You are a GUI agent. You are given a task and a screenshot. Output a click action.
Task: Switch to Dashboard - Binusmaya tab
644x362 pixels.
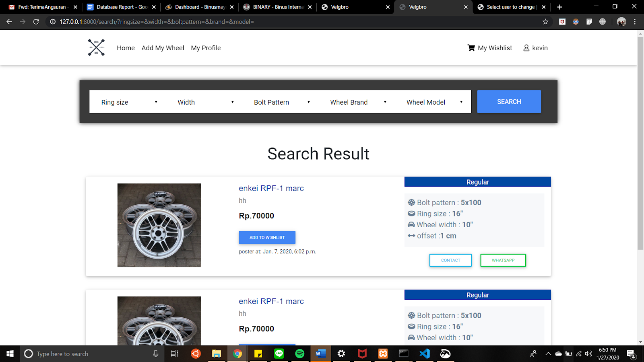[200, 7]
